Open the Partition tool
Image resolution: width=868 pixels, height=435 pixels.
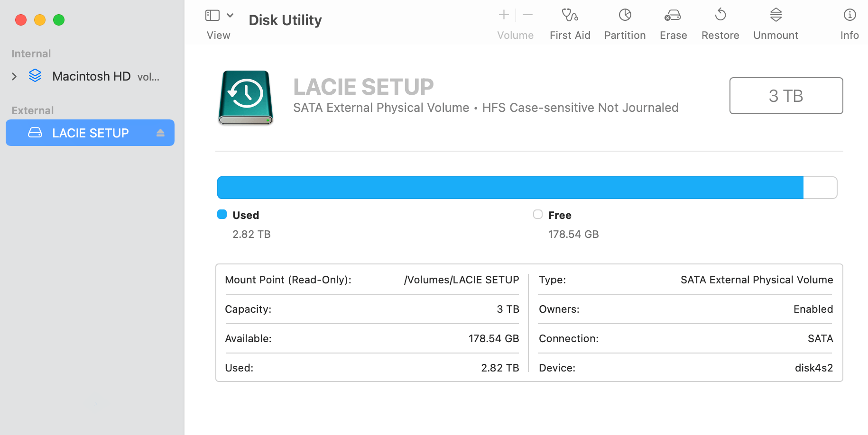(x=624, y=22)
